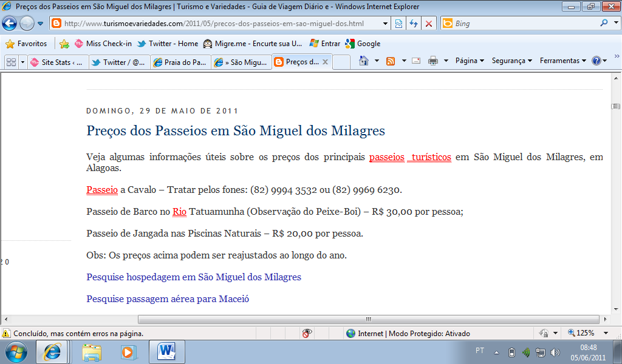Open link Pesquise passagem aérea para Maceió
The height and width of the screenshot is (364, 622).
168,299
